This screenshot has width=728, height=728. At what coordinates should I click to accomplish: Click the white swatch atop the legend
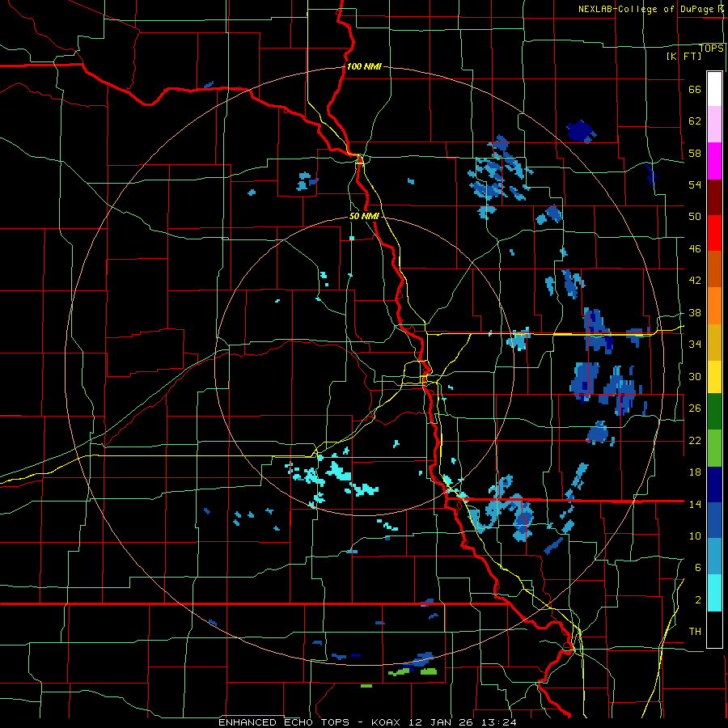click(x=714, y=89)
